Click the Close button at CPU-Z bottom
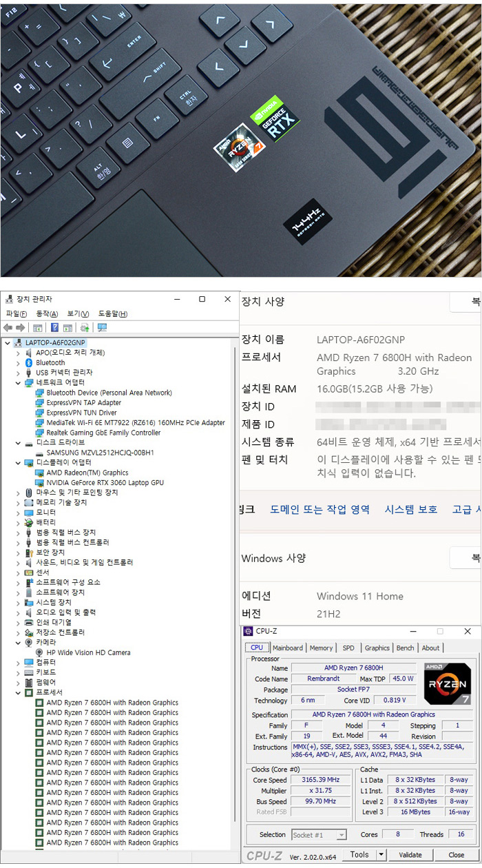 (x=457, y=855)
